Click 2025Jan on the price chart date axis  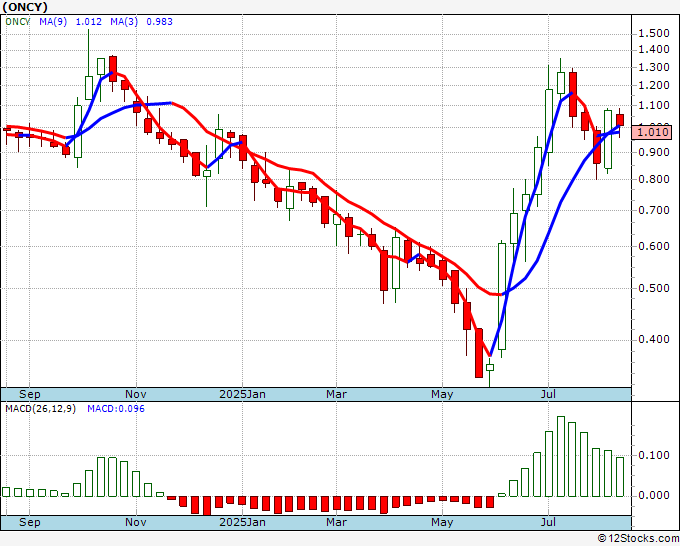point(242,394)
